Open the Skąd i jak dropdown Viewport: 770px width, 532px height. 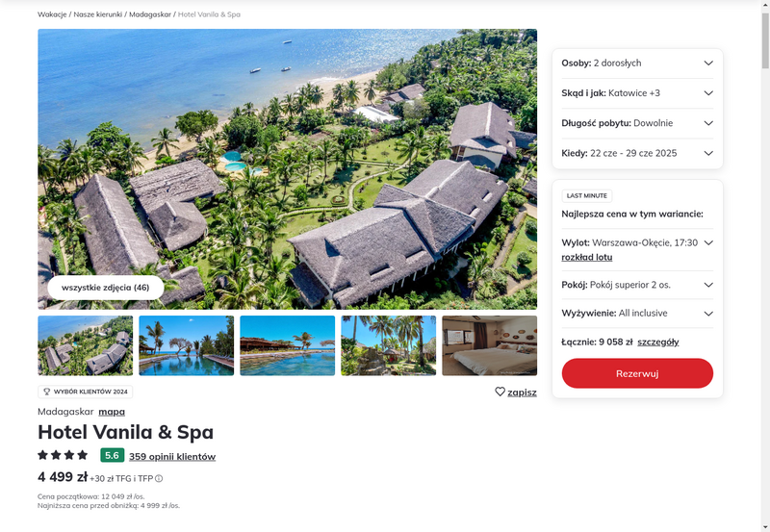637,93
